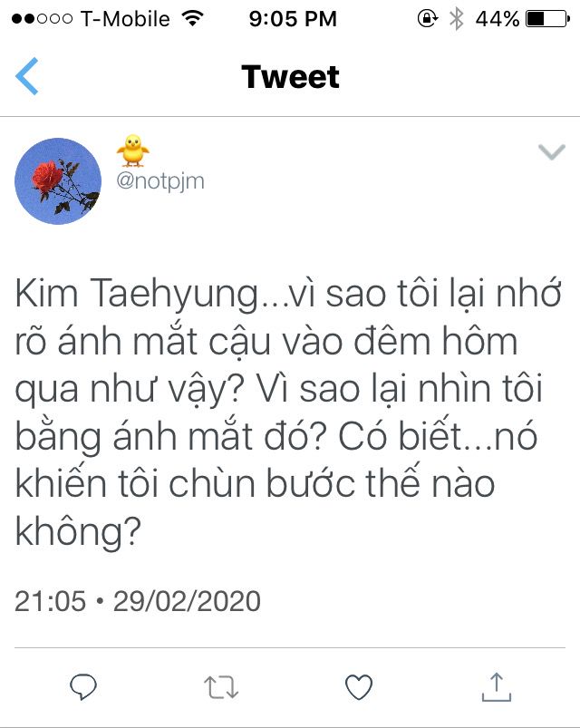
Task: Tap the 29/02/2020 tweet date
Action: click(x=187, y=601)
